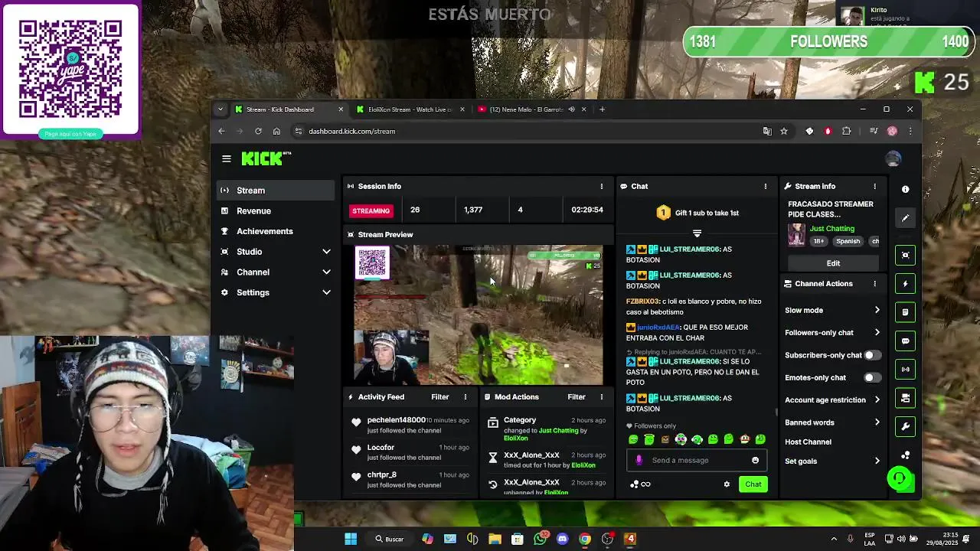Viewport: 980px width, 551px height.
Task: Click the Mod Actions note icon in right sidebar
Action: [x=905, y=312]
